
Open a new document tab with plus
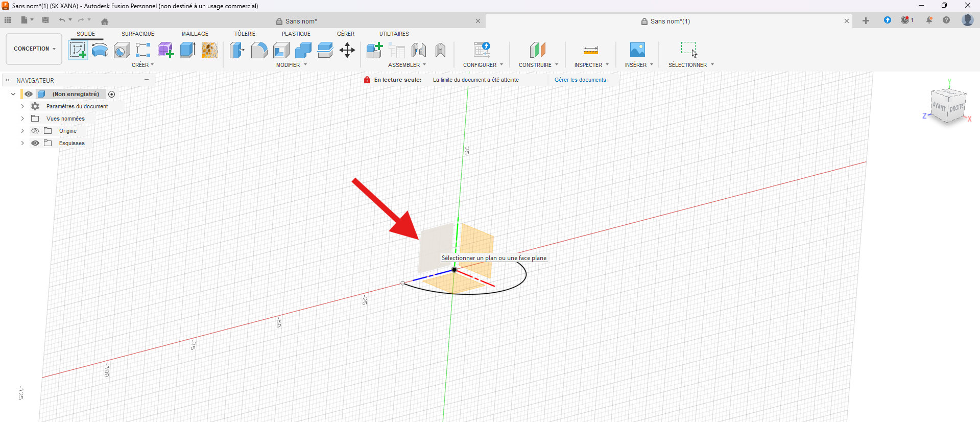tap(866, 21)
